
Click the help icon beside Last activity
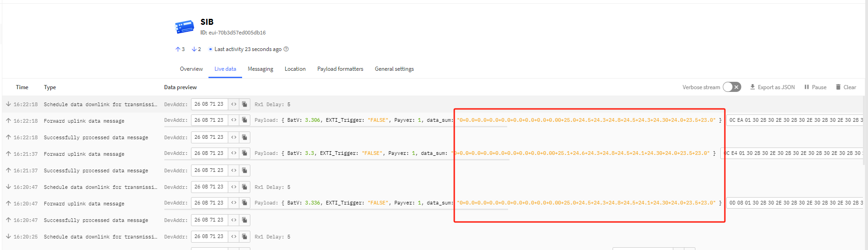pos(286,49)
